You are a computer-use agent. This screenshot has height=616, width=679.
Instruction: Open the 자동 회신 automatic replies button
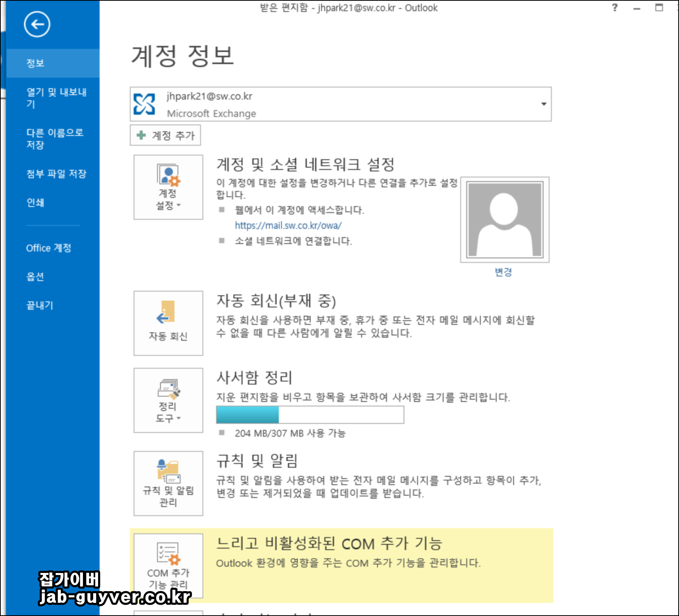pos(168,323)
